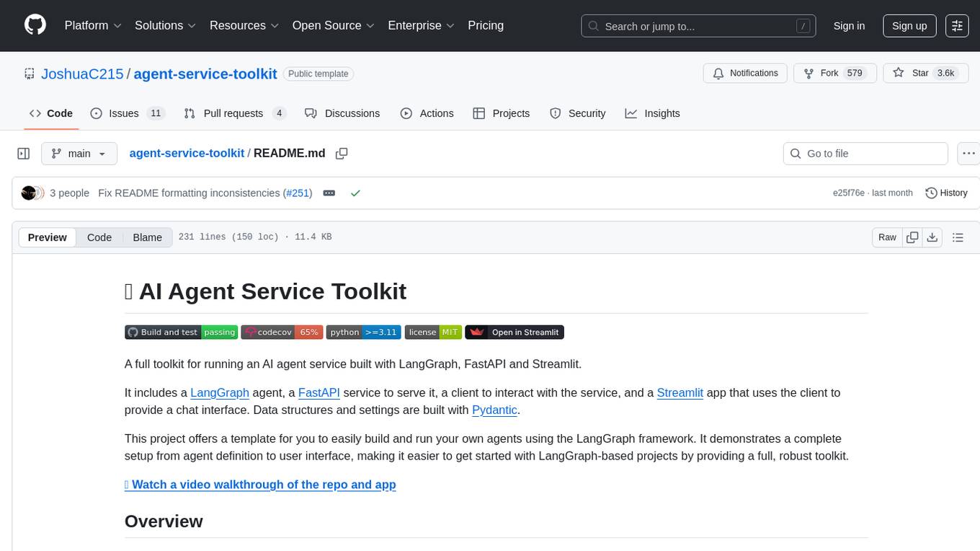This screenshot has height=551, width=980.
Task: Click the 3 people contributors link
Action: point(69,193)
